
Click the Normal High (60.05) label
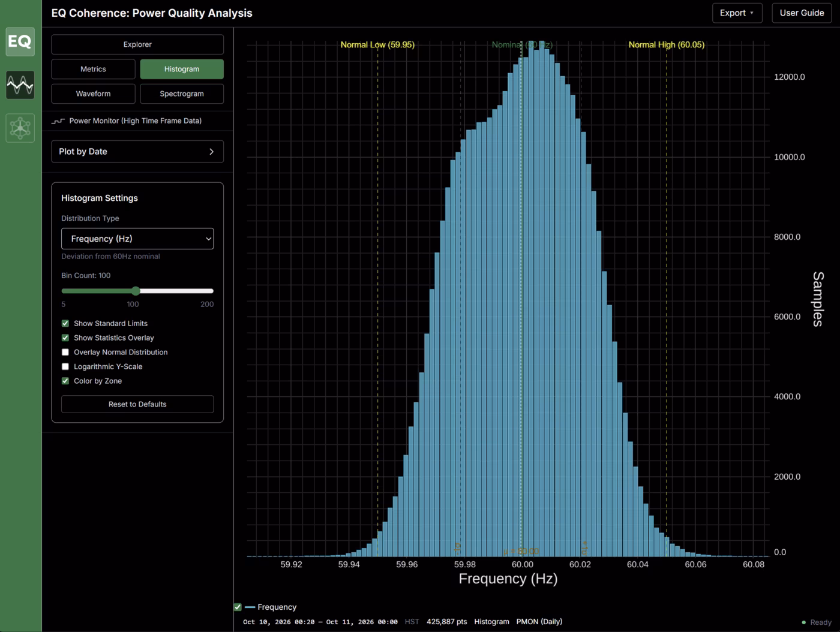pos(666,45)
